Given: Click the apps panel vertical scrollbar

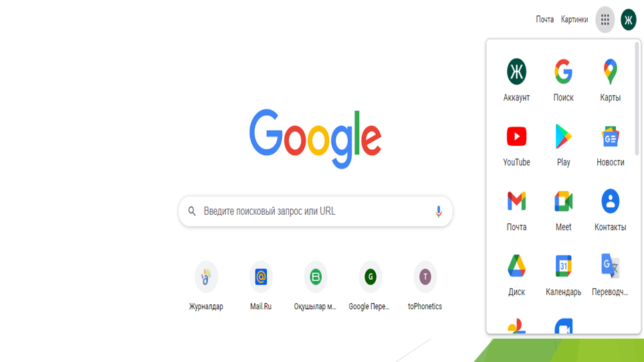Looking at the screenshot, I should (x=637, y=98).
